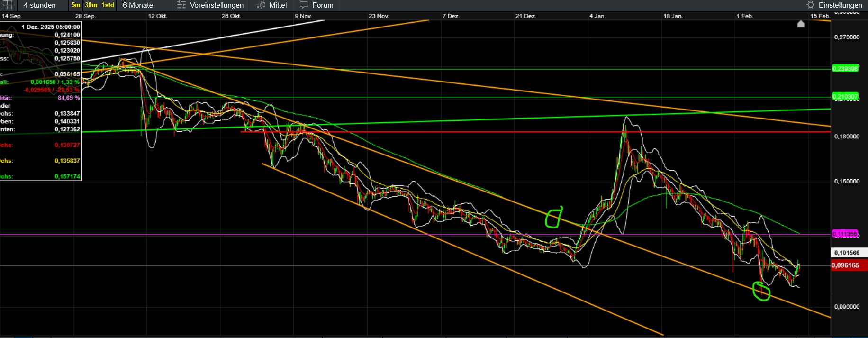Click the candlestick icon beside Mittel
This screenshot has height=338, width=868.
pyautogui.click(x=261, y=5)
